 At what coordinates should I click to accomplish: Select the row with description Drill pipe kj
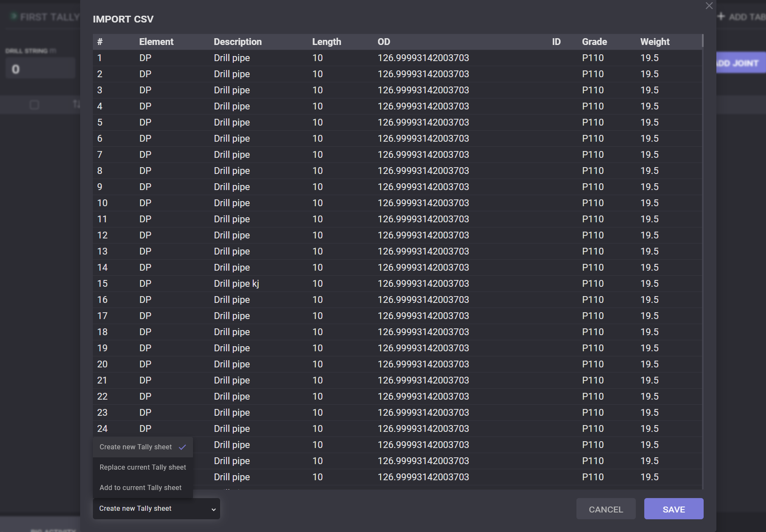click(236, 283)
